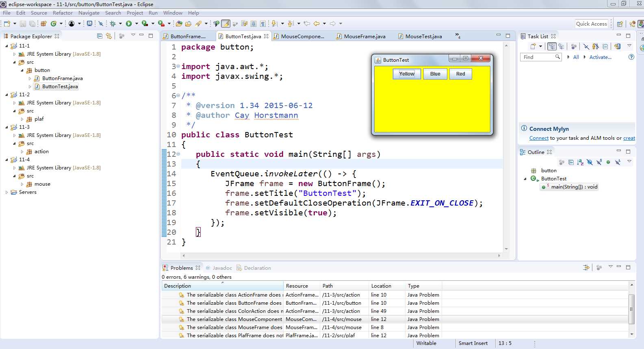Open Run button dropdown arrow
The image size is (644, 349).
137,24
